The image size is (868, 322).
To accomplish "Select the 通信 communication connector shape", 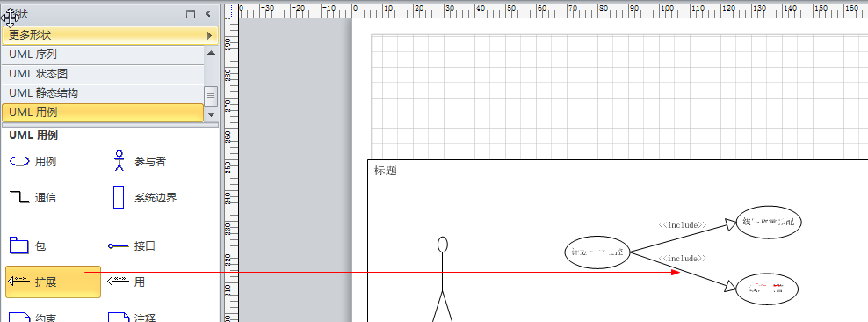I will pyautogui.click(x=33, y=197).
